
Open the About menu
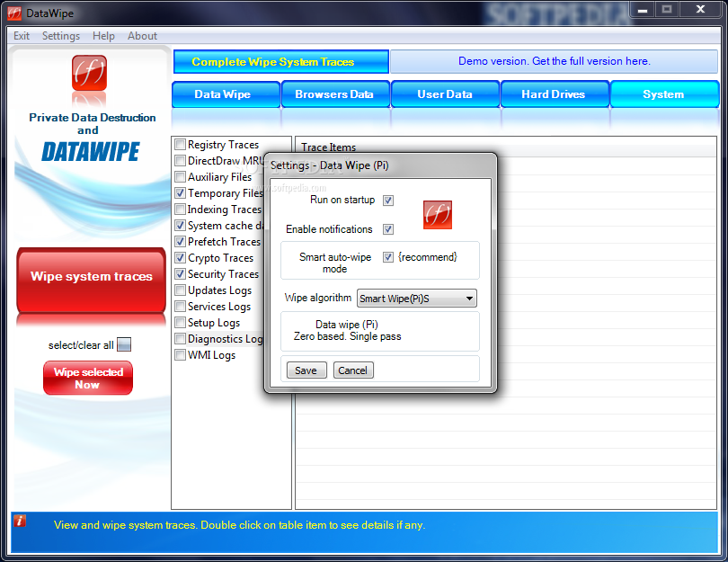pyautogui.click(x=143, y=36)
